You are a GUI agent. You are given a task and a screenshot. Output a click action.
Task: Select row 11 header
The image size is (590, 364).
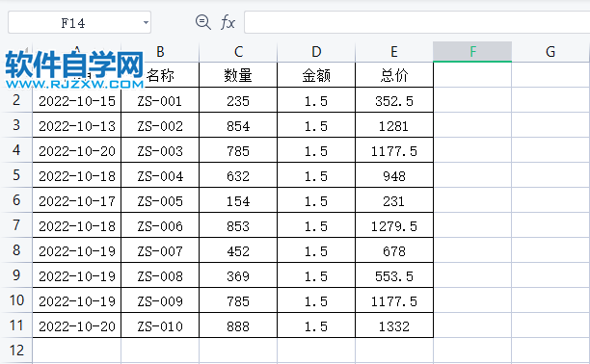pos(16,325)
